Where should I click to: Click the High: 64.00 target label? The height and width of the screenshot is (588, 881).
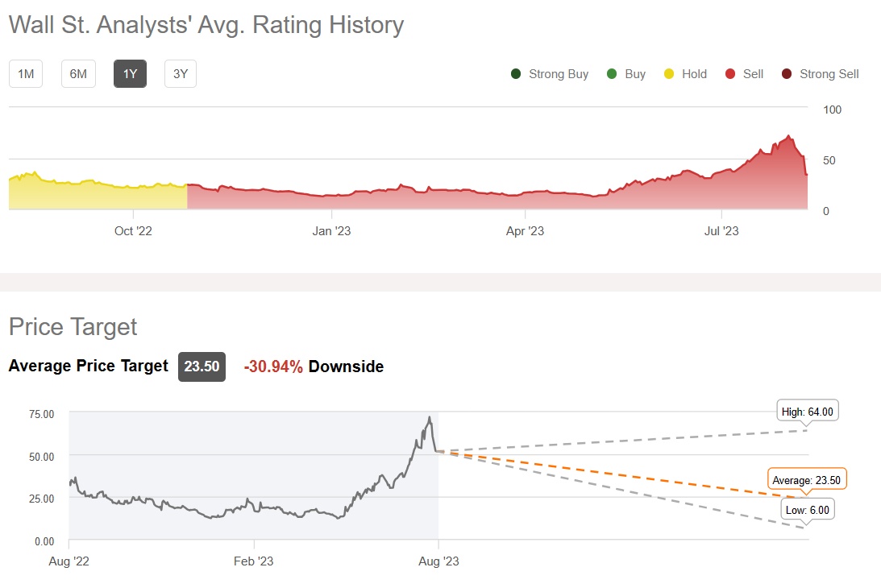tap(808, 412)
